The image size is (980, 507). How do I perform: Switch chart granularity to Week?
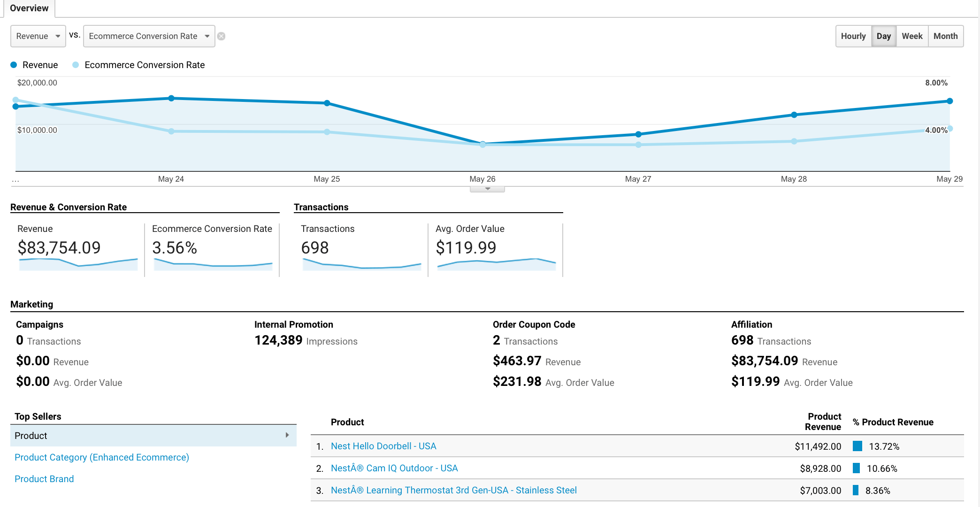[911, 36]
